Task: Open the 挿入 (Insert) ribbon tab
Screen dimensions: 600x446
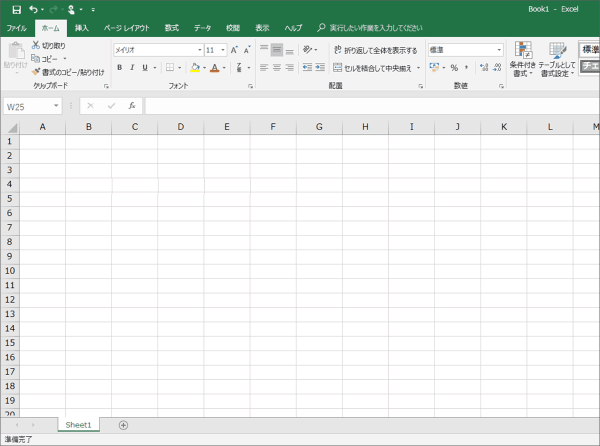Action: pos(81,28)
